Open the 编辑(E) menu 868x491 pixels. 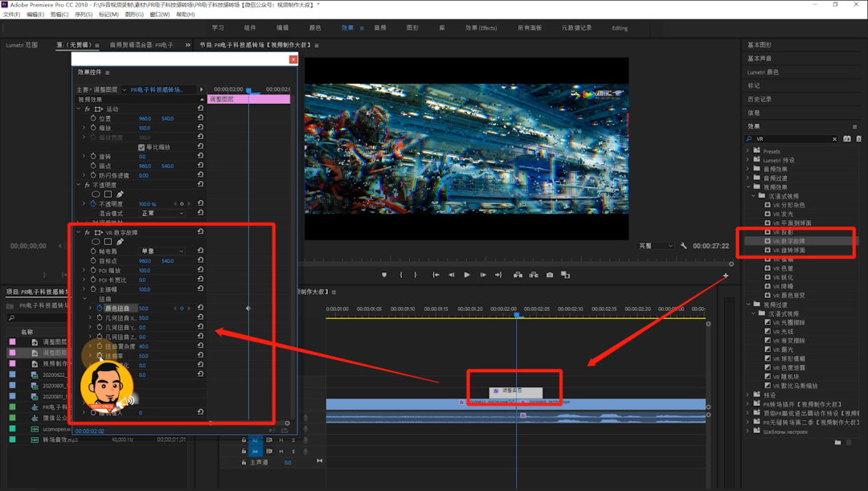(35, 14)
